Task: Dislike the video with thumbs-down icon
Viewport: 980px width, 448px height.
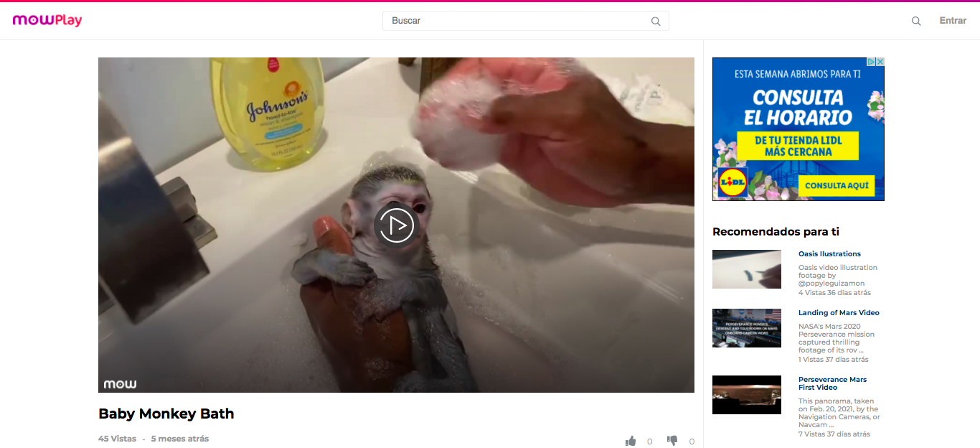Action: click(672, 441)
